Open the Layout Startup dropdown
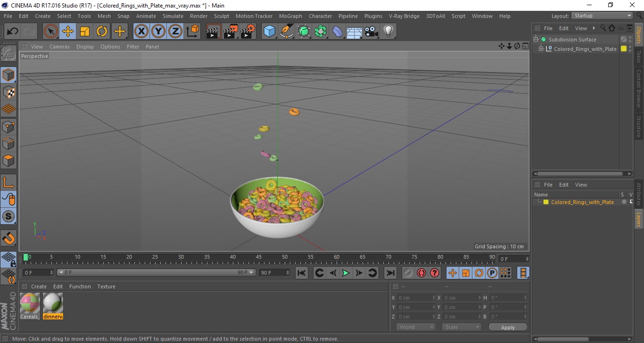 click(603, 16)
